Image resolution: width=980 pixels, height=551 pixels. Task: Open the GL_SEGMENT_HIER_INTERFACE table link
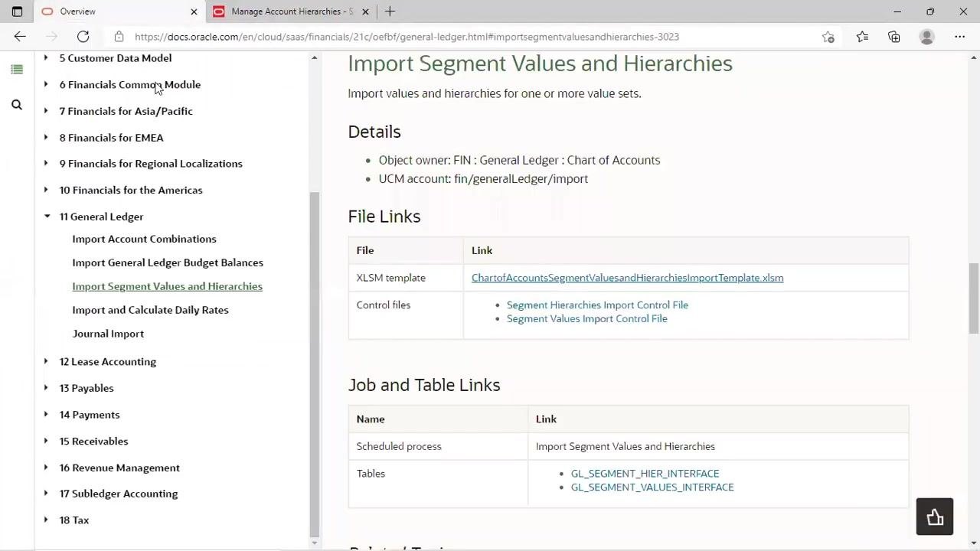tap(645, 474)
